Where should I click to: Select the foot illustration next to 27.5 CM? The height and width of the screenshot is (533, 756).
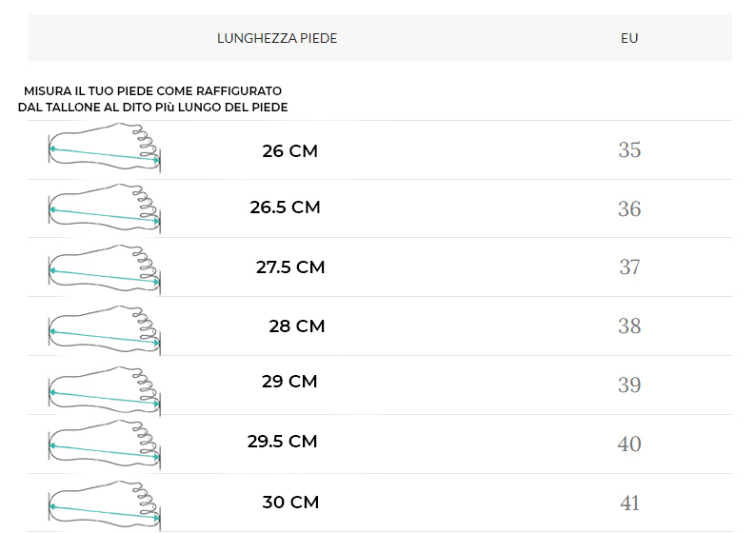pyautogui.click(x=104, y=266)
